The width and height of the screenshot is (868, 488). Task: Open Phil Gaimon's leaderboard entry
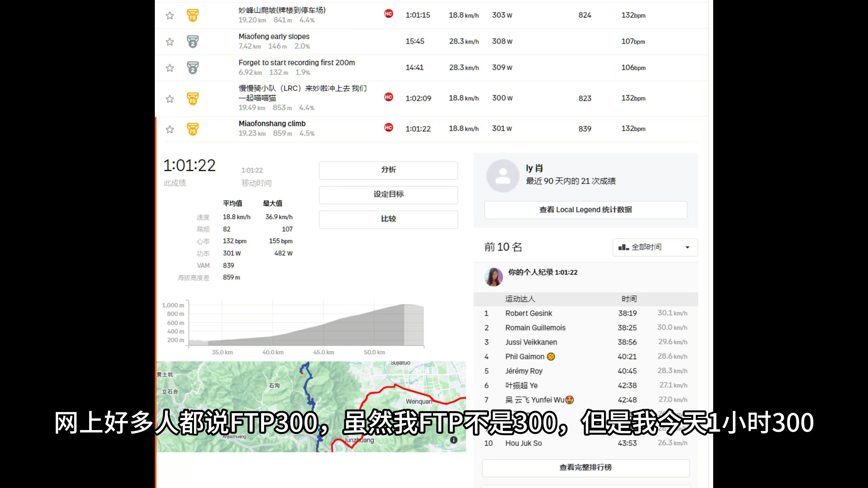525,357
